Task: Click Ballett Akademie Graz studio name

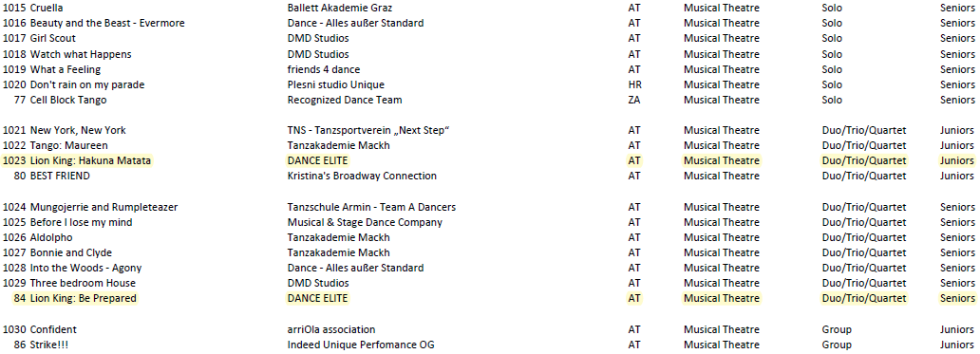Action: point(340,9)
